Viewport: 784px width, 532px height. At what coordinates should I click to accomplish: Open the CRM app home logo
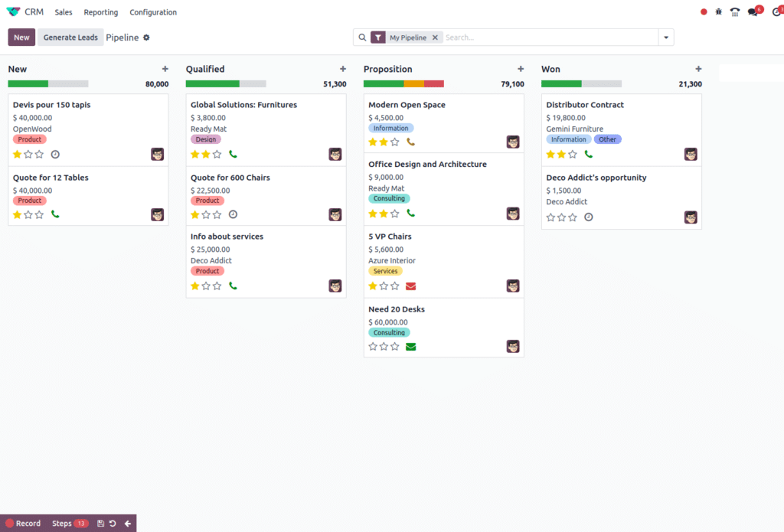[x=13, y=11]
